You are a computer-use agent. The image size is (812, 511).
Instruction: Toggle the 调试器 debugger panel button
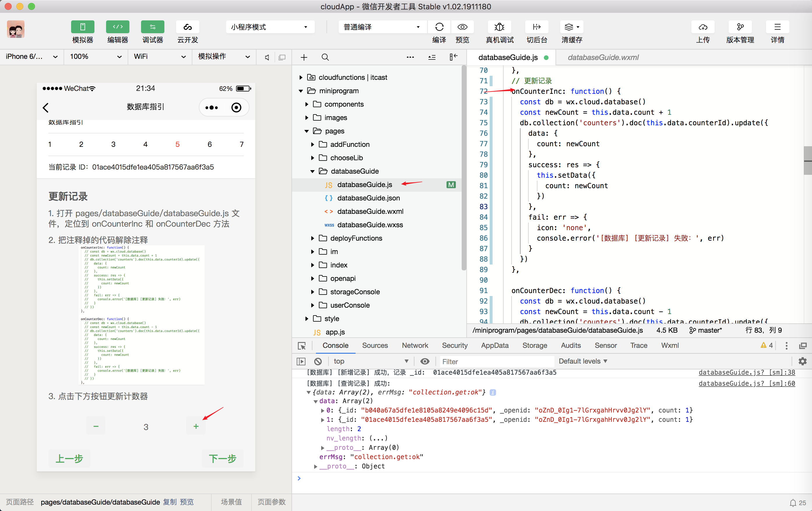[152, 27]
